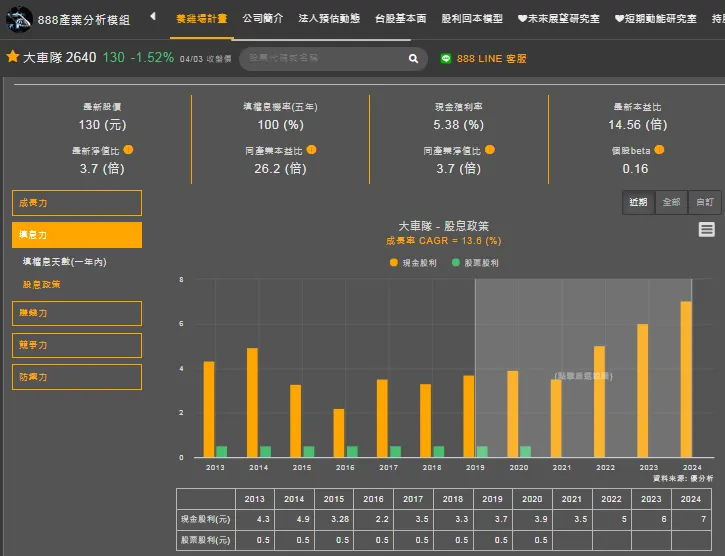
Task: Click table cell 4.9 for 2014
Action: [x=294, y=519]
